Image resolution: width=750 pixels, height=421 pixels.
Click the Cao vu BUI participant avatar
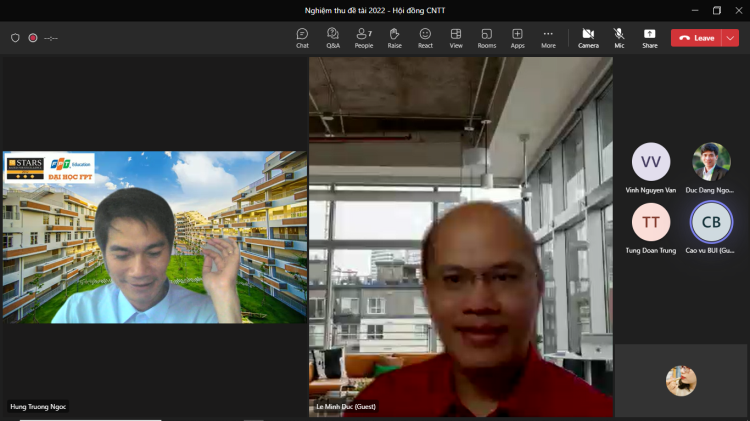click(711, 222)
